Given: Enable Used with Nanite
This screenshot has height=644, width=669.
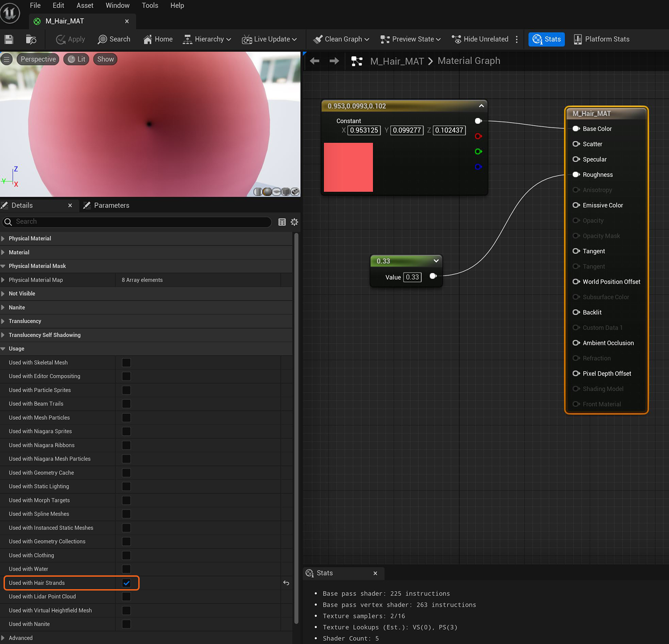Looking at the screenshot, I should tap(127, 624).
